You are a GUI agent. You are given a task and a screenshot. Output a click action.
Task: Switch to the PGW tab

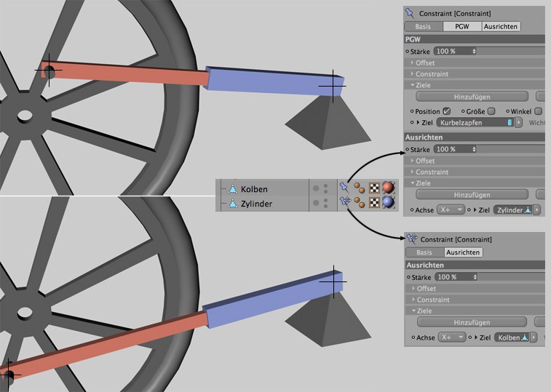(462, 26)
